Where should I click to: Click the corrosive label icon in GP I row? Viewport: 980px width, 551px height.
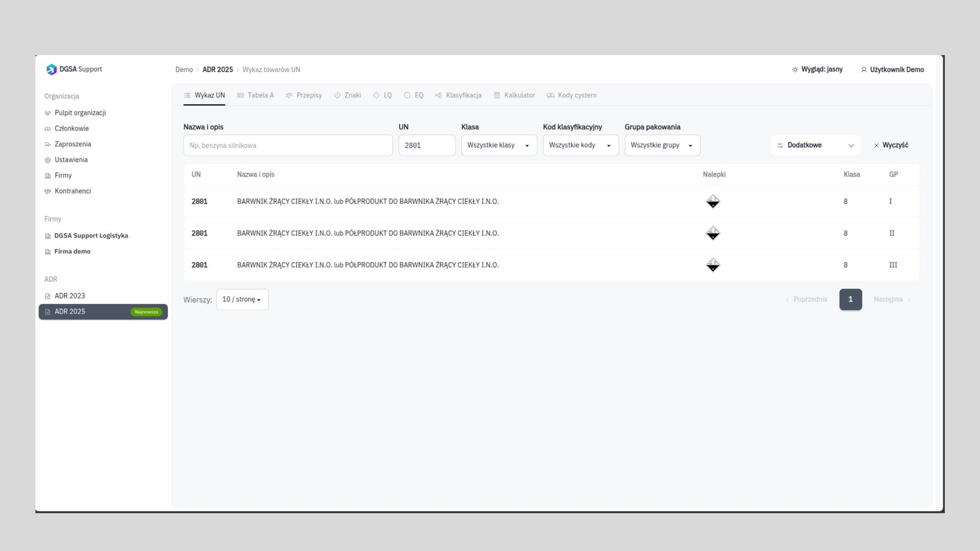tap(713, 201)
